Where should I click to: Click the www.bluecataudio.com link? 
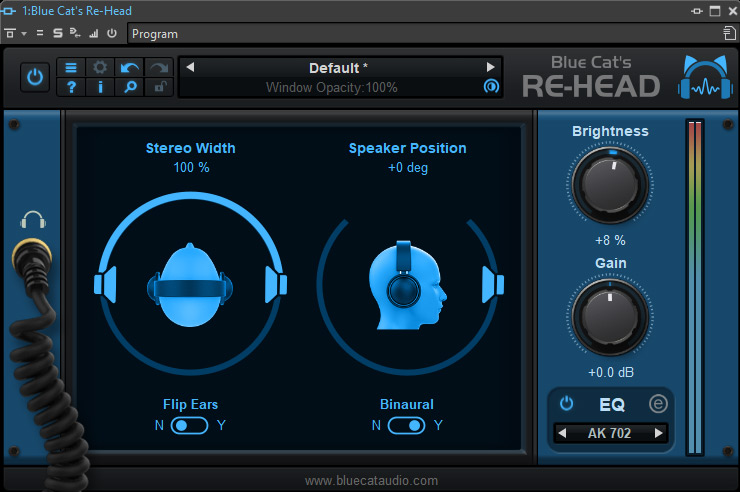click(x=371, y=481)
